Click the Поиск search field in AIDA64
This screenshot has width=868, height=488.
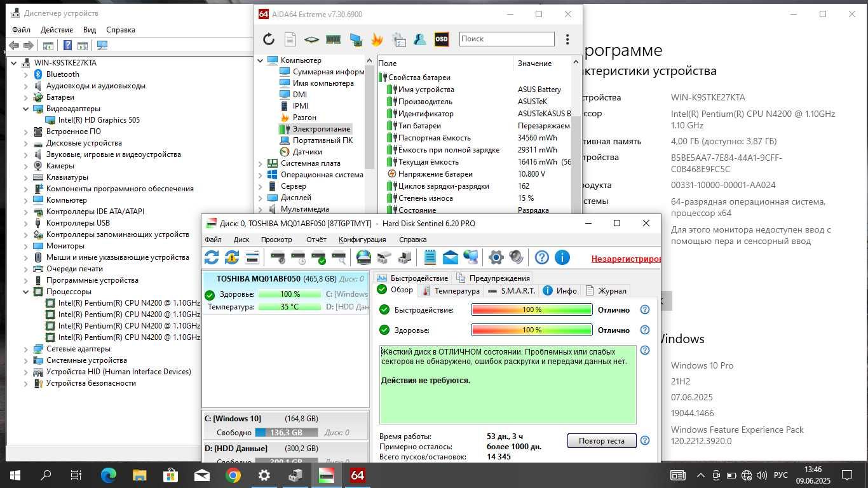point(507,39)
